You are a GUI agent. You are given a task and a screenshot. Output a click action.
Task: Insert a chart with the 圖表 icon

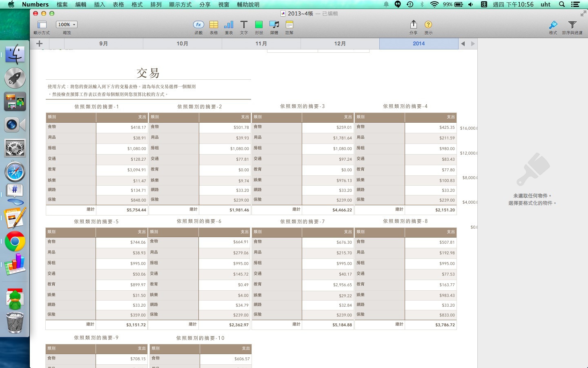pos(229,25)
